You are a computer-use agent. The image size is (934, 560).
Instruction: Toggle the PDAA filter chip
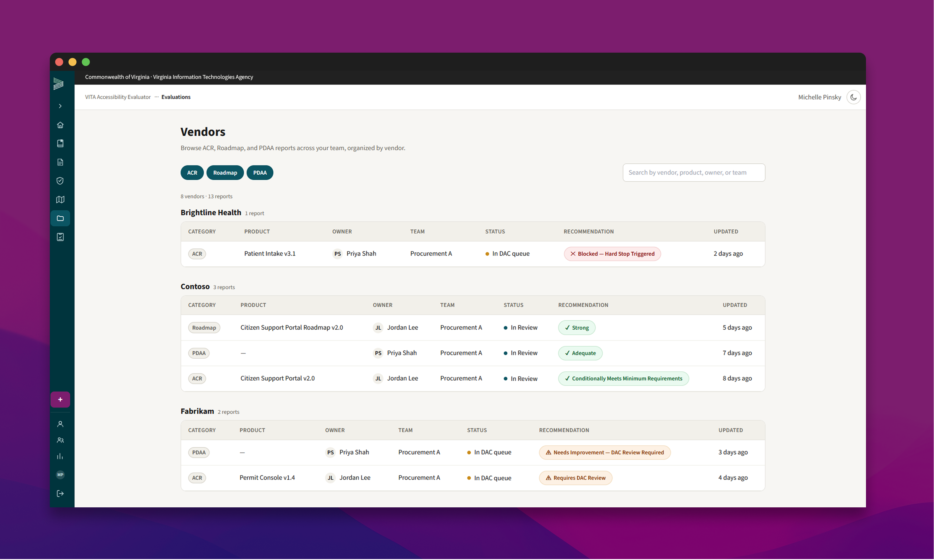260,172
